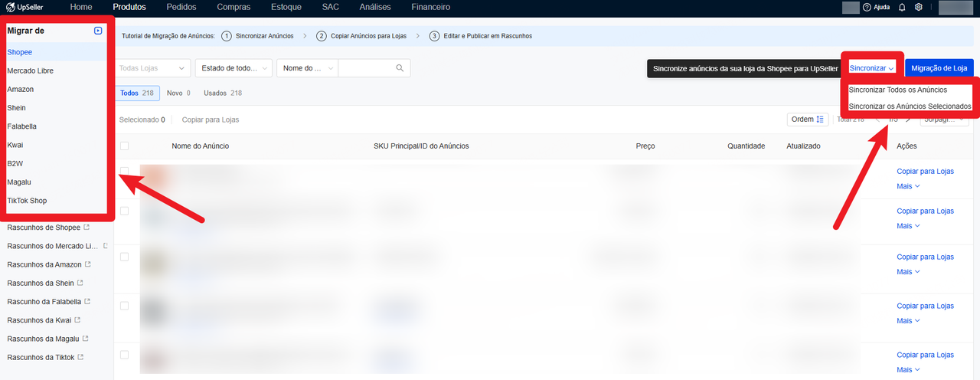This screenshot has width=980, height=380.
Task: Click Copiar para Lojas in first listing row
Action: point(926,172)
